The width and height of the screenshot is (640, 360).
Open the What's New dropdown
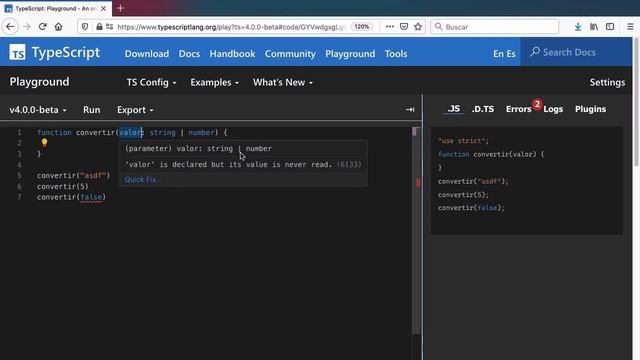[x=283, y=82]
